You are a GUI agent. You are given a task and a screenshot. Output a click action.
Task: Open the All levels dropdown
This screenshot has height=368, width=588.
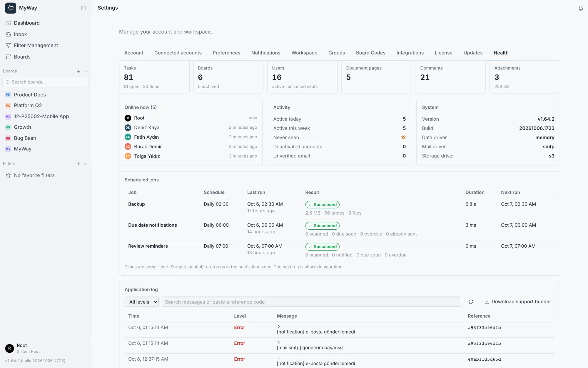click(x=142, y=302)
